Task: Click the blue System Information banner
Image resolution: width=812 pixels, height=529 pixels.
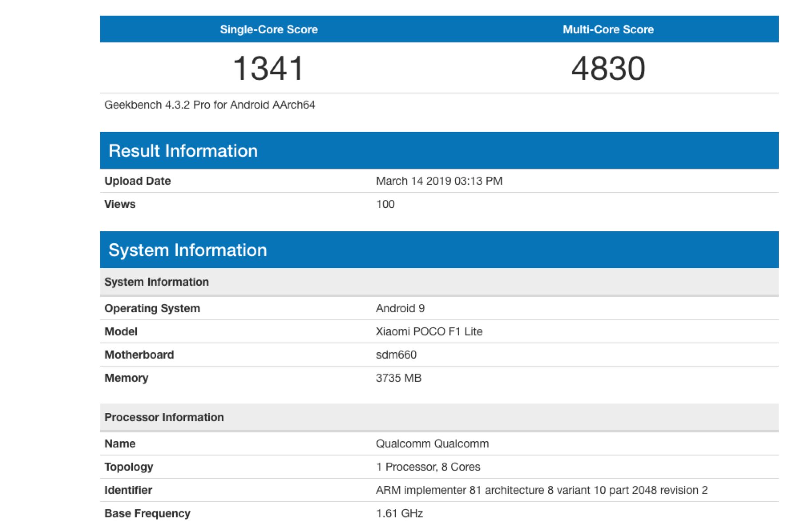Action: (x=187, y=250)
